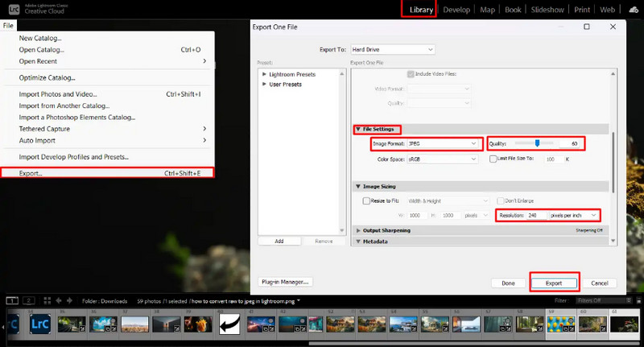Expand the Auto Import submenu arrow
The image size is (644, 347).
(204, 140)
